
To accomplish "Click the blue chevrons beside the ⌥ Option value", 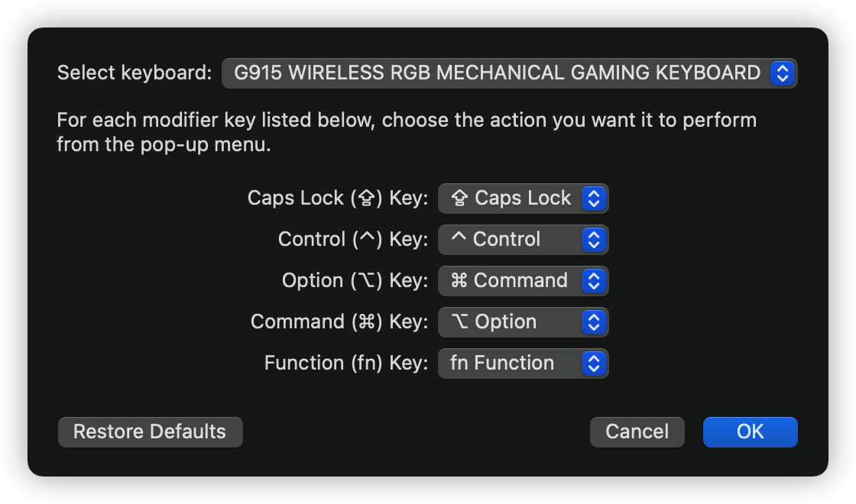I will click(594, 322).
